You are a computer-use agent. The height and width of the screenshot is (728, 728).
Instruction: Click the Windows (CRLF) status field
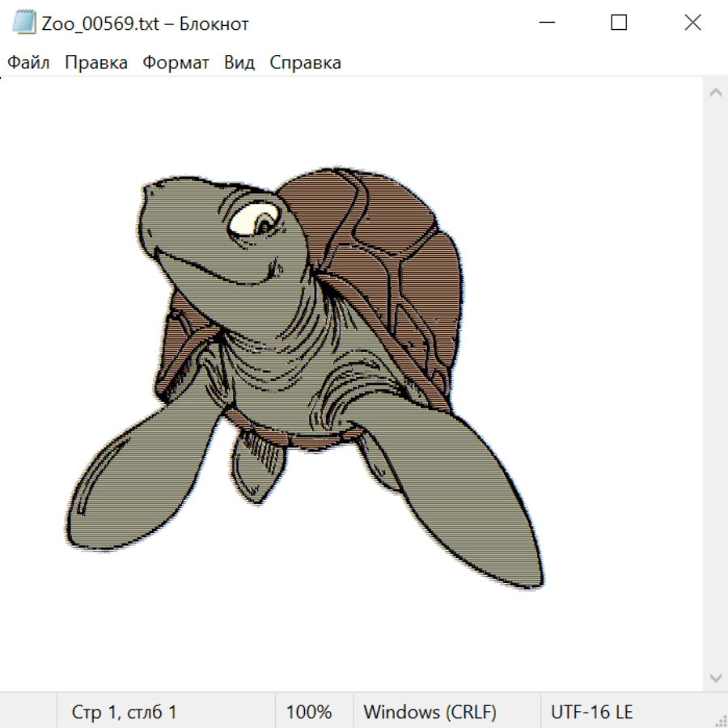pyautogui.click(x=430, y=712)
